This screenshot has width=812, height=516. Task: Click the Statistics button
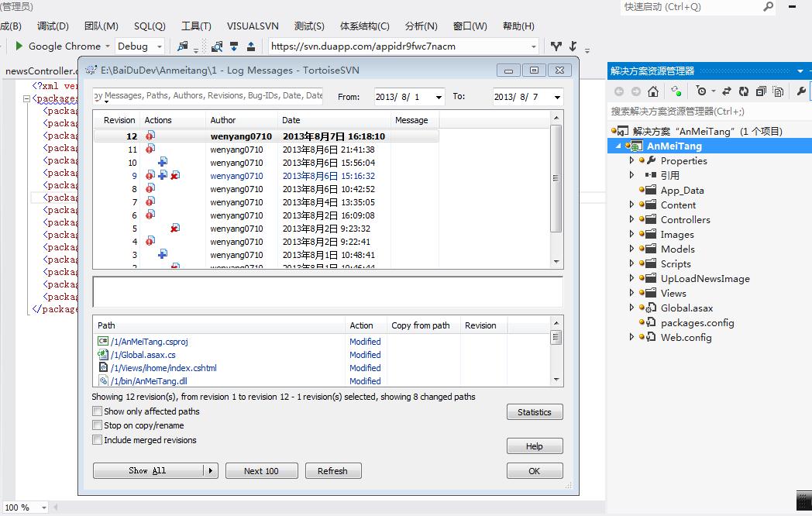pos(535,412)
